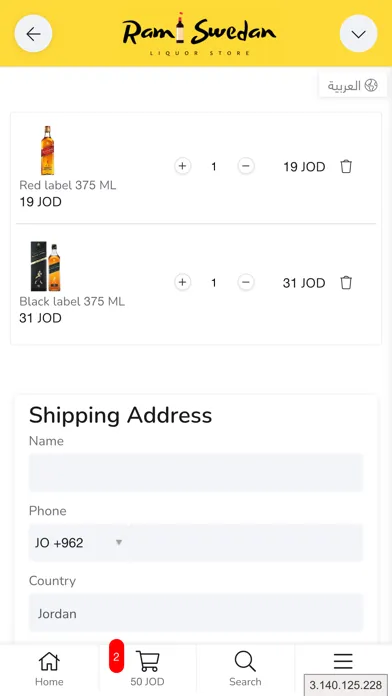Open Search from the bottom bar
The height and width of the screenshot is (696, 392).
coord(245,669)
